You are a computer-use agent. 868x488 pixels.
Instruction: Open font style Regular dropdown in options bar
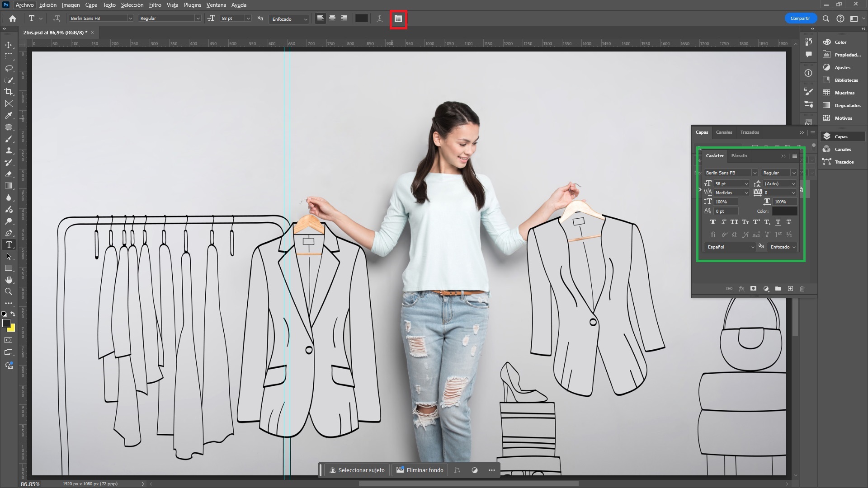point(198,19)
